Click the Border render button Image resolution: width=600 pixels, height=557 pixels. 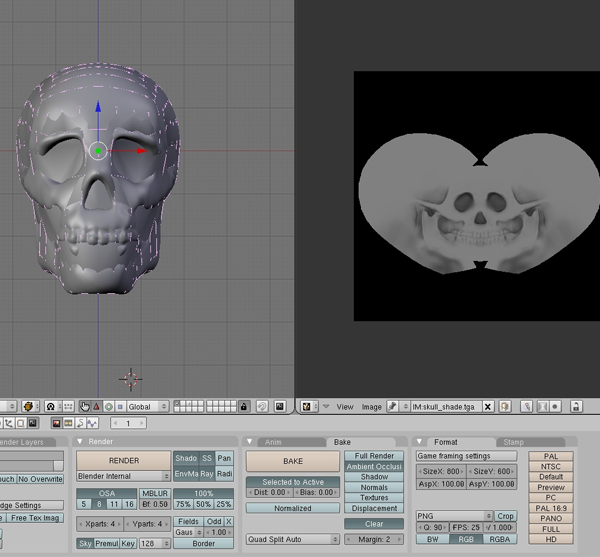(204, 543)
